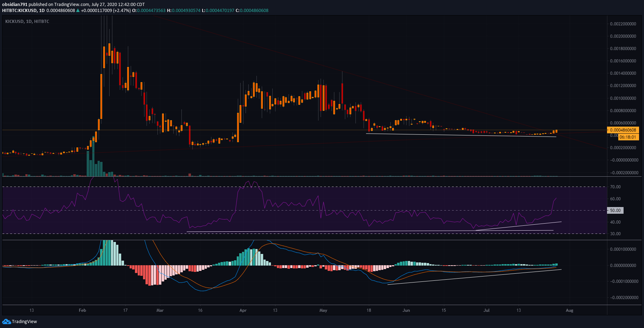Click the high value H:0.0004930574
Viewport: 644px width, 328px height.
tap(184, 11)
